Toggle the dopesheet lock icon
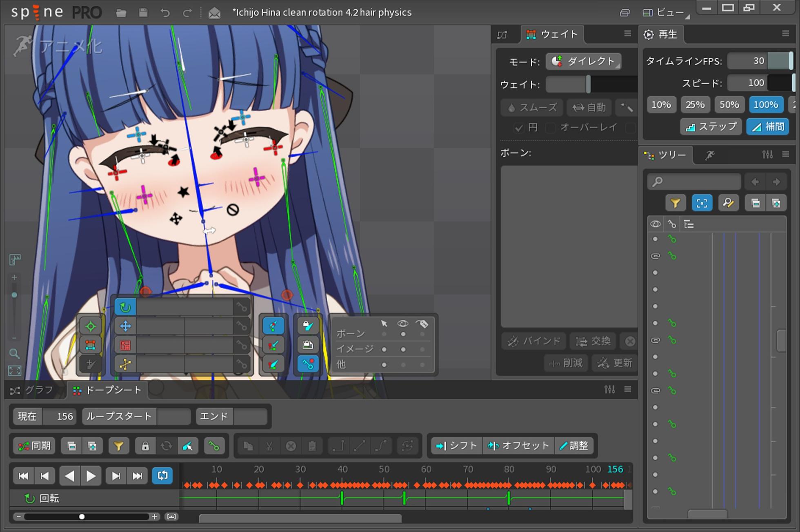 (145, 446)
